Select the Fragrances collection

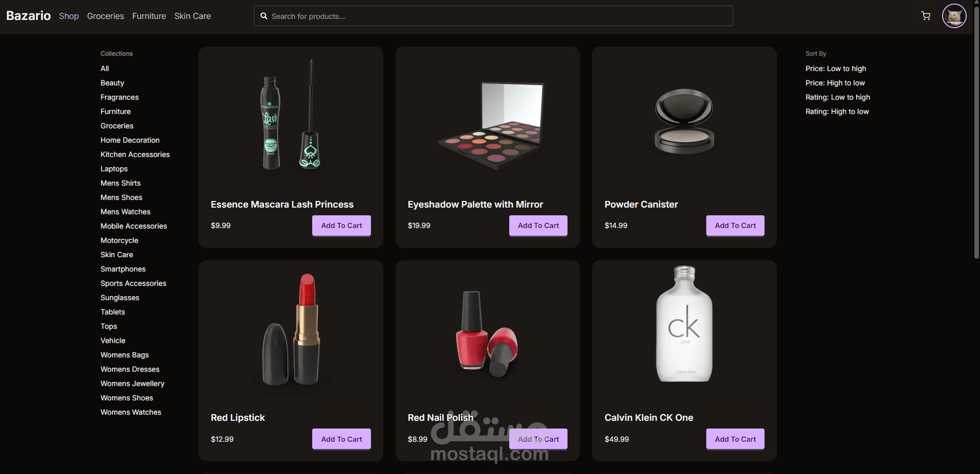coord(119,97)
